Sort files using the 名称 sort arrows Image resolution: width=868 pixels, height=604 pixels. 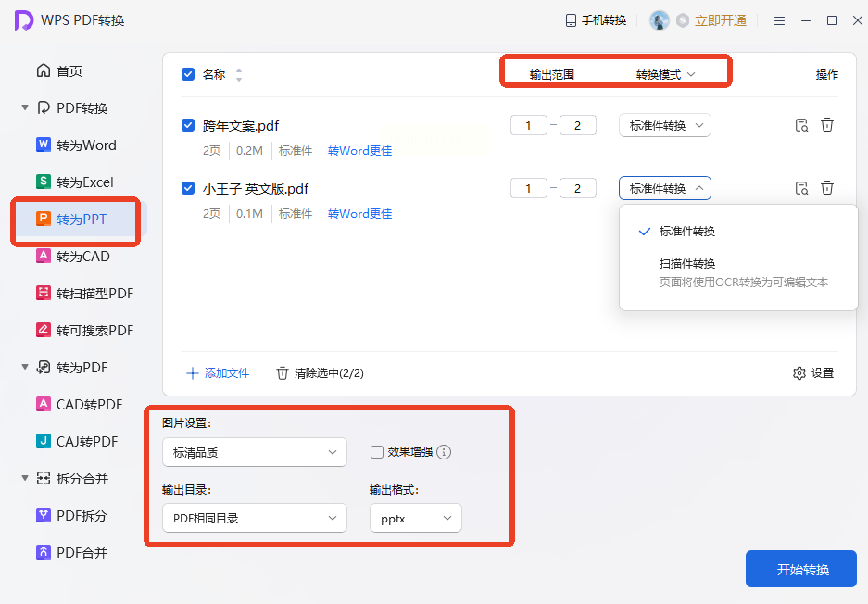pyautogui.click(x=239, y=75)
